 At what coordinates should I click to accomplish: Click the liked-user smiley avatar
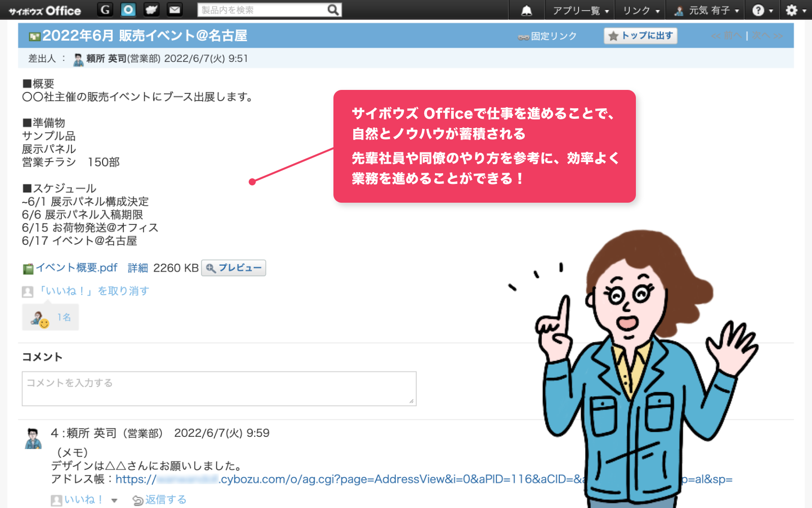(x=40, y=319)
